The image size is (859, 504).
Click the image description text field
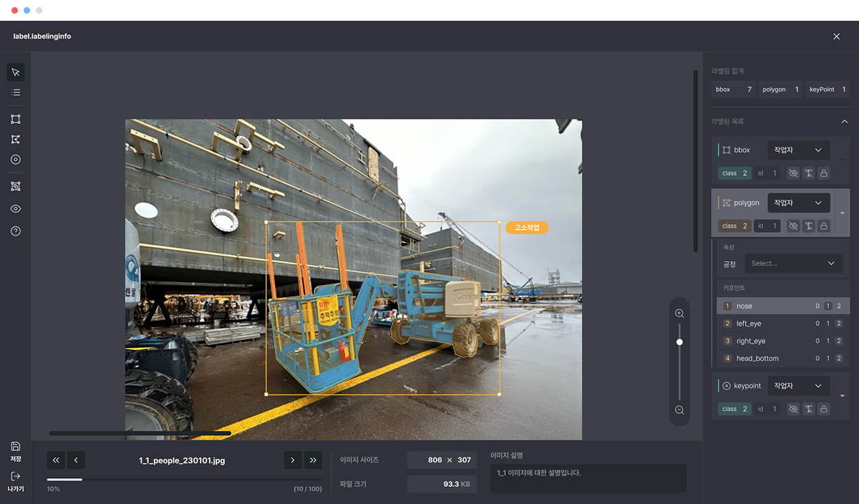588,478
